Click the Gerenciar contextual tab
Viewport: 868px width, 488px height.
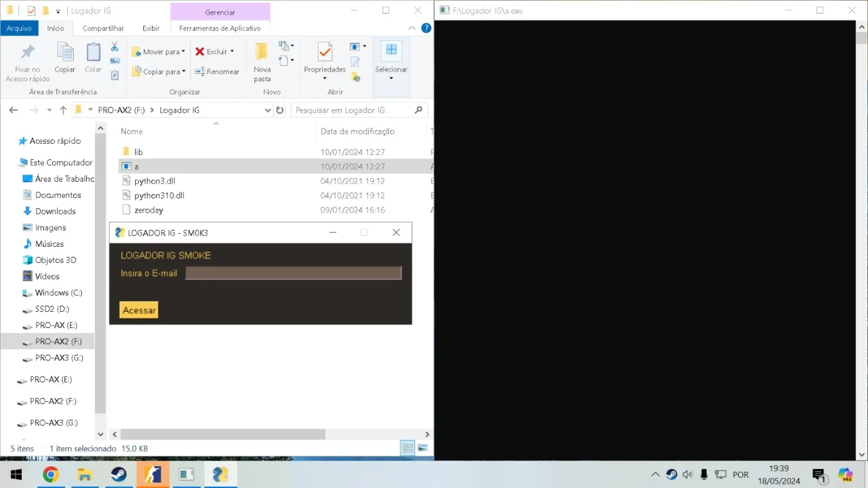click(220, 12)
